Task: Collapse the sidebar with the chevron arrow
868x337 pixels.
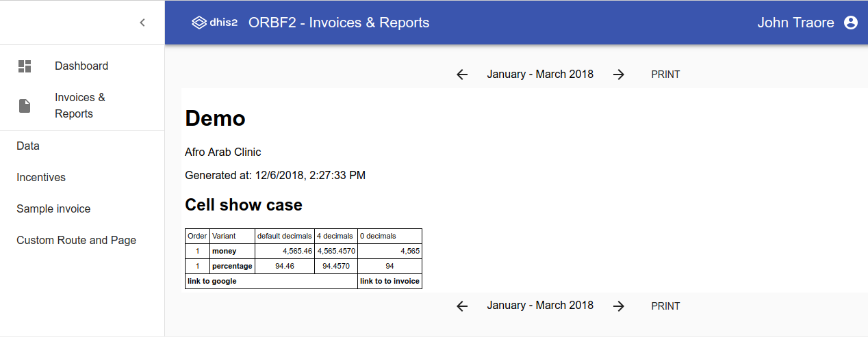Action: [x=142, y=23]
